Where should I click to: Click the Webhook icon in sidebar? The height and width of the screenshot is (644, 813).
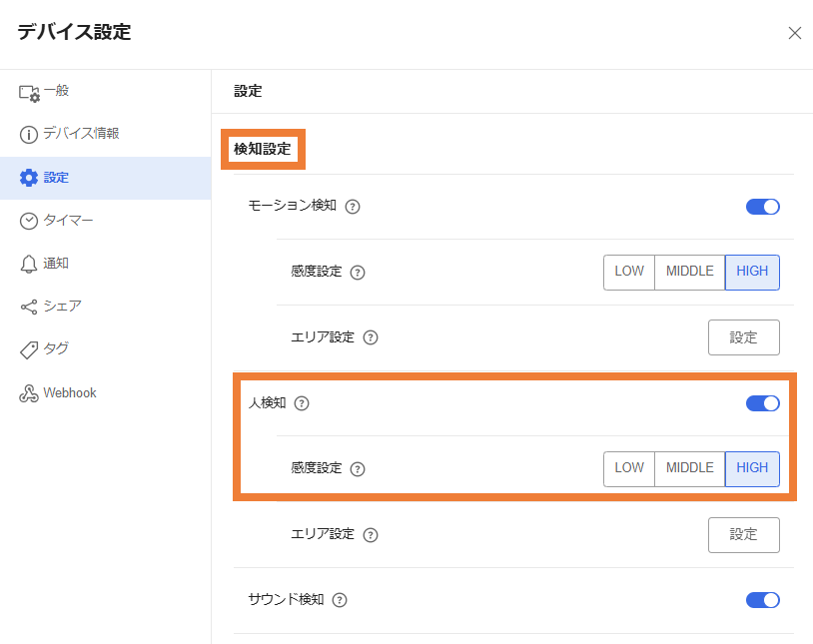(29, 393)
